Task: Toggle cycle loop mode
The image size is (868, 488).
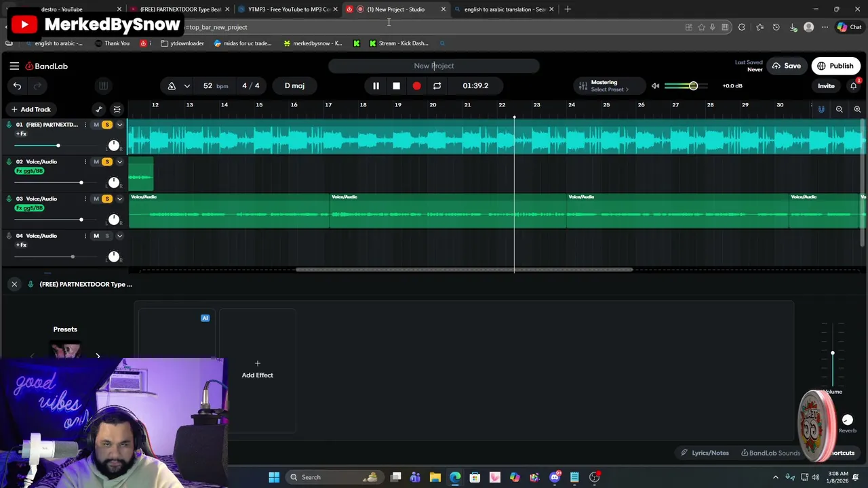Action: (437, 85)
